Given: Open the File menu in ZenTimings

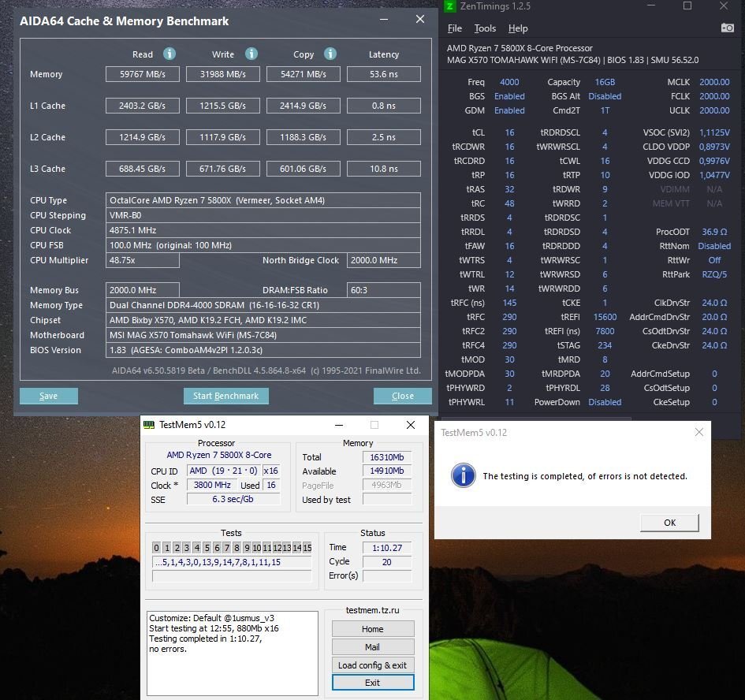Looking at the screenshot, I should coord(455,28).
